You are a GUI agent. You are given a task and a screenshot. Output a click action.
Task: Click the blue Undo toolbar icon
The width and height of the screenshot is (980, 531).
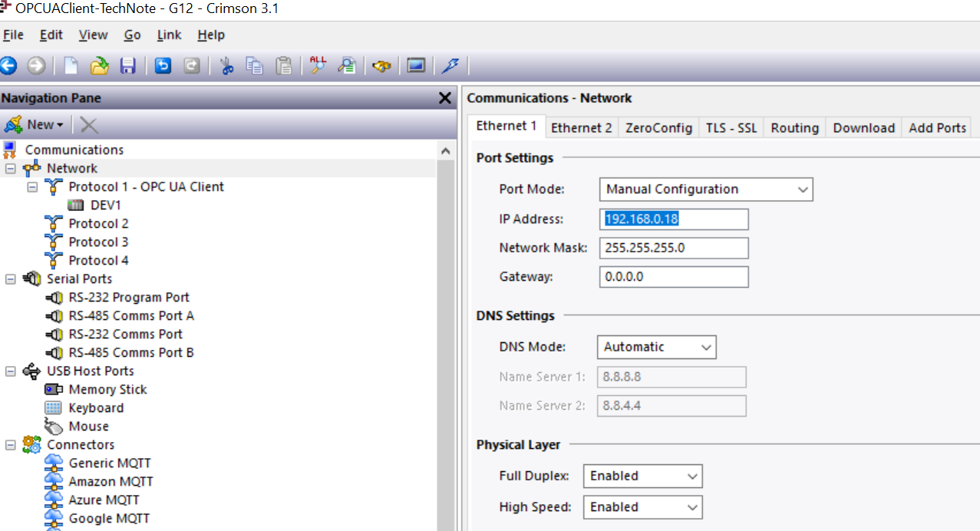pos(163,66)
